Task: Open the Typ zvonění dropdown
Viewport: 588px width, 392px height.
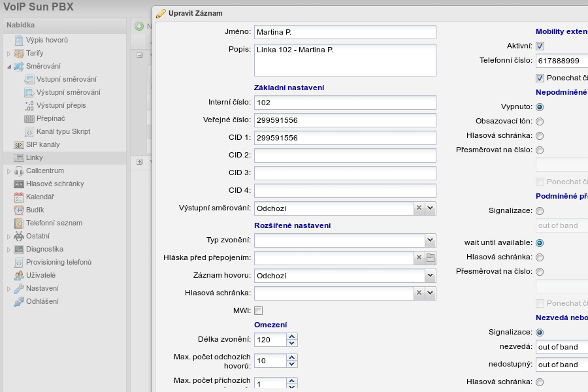Action: tap(430, 240)
